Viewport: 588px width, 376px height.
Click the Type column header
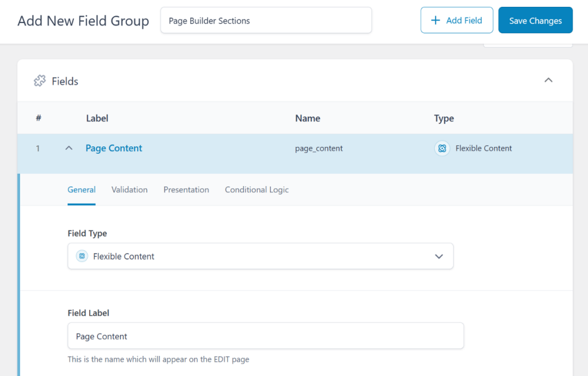tap(444, 118)
